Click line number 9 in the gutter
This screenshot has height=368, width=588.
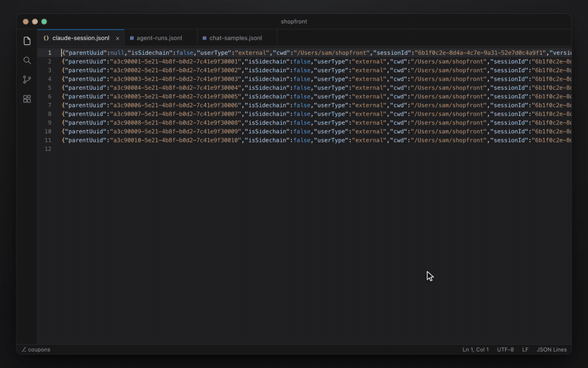[x=50, y=122]
